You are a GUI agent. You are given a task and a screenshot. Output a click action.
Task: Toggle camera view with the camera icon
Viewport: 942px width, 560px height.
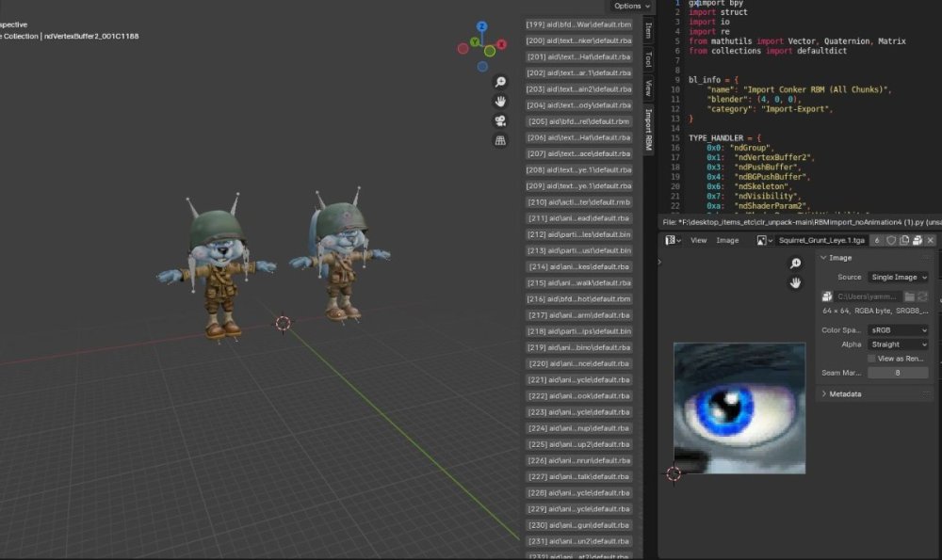[500, 120]
